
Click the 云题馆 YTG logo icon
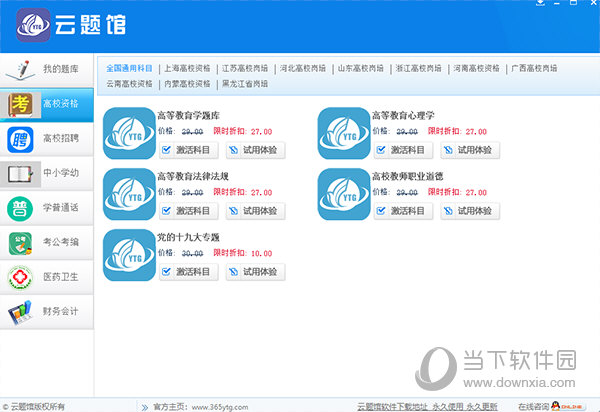pyautogui.click(x=33, y=25)
